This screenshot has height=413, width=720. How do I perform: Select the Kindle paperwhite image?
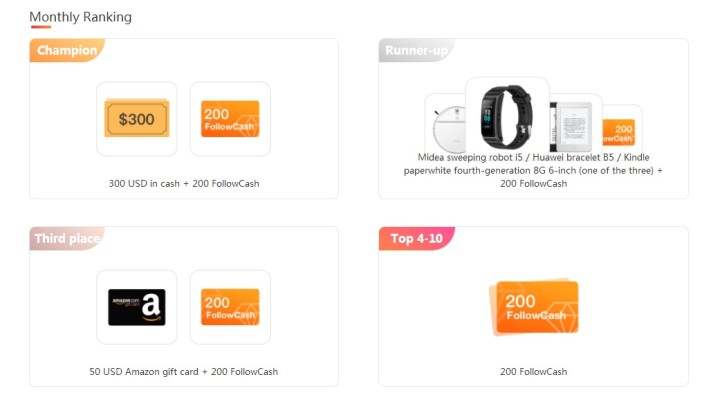[575, 127]
